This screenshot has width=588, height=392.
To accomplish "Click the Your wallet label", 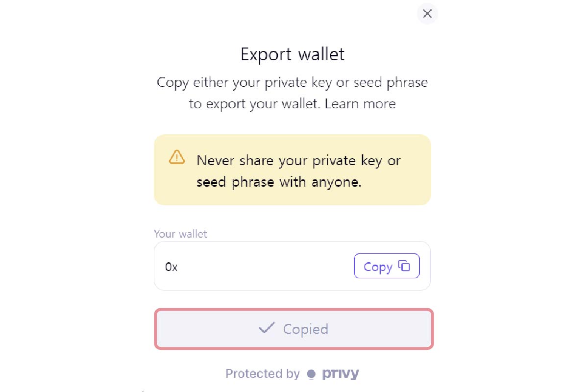I will (180, 234).
